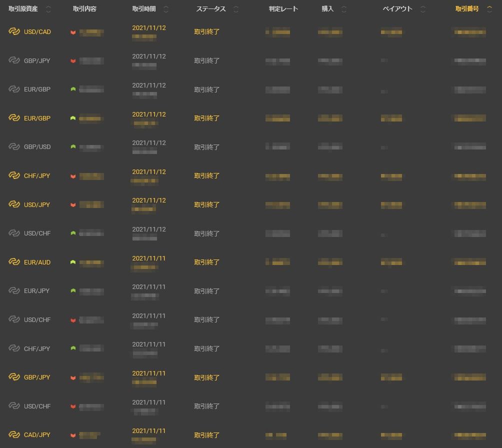The height and width of the screenshot is (448, 502).
Task: Select the 判定レート column header
Action: tap(283, 9)
